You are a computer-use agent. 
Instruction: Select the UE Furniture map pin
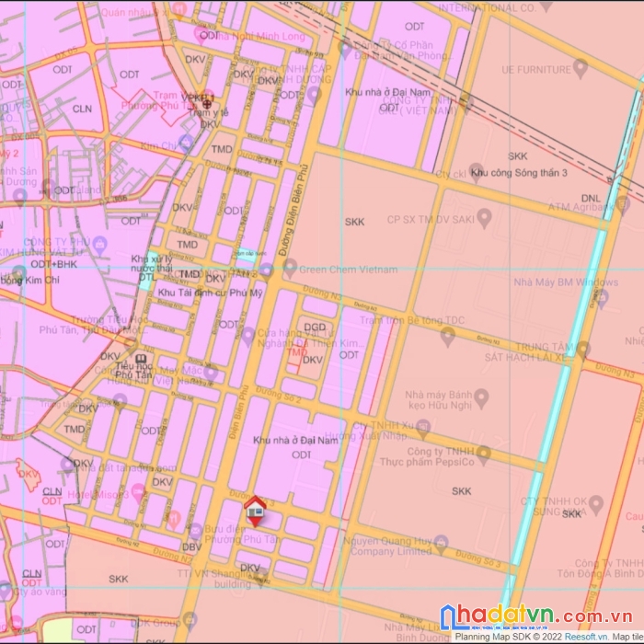click(580, 69)
